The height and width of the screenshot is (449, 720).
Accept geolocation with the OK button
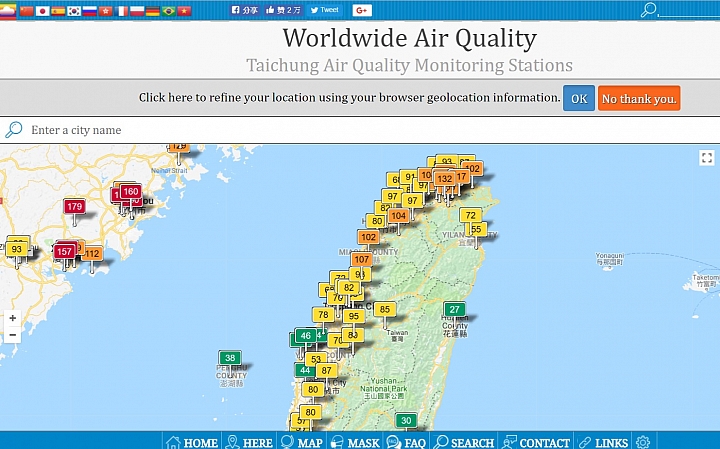click(x=579, y=98)
